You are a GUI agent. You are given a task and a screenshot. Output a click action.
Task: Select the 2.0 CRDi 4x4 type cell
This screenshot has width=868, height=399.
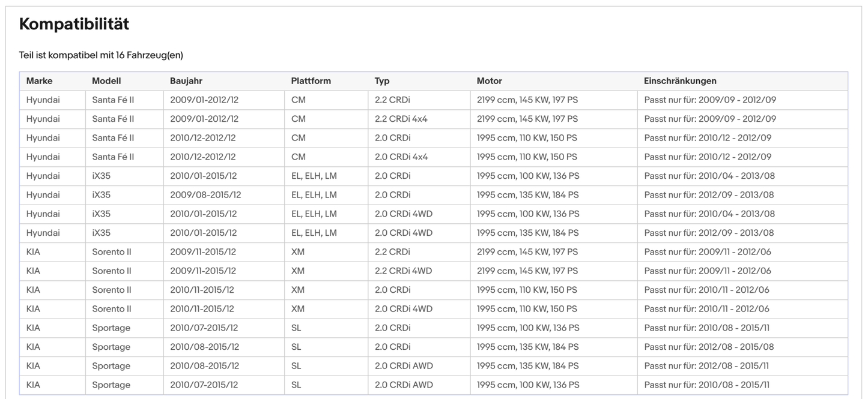(401, 157)
